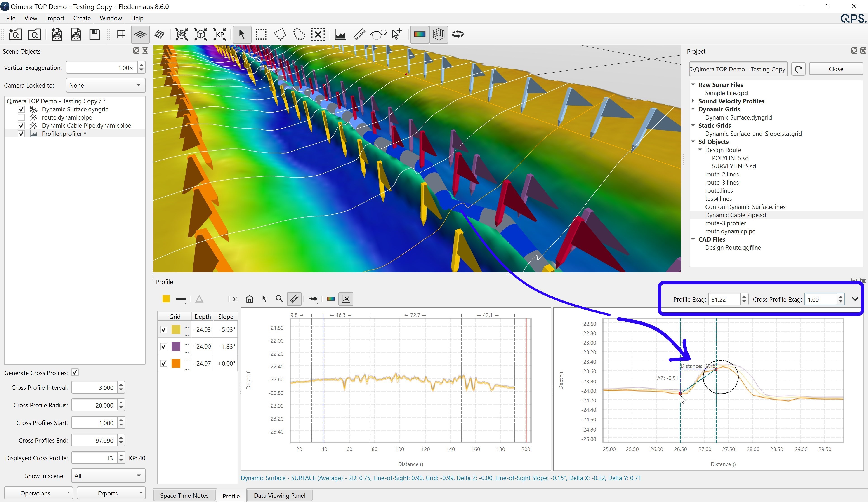Click the Close project button

pos(835,69)
